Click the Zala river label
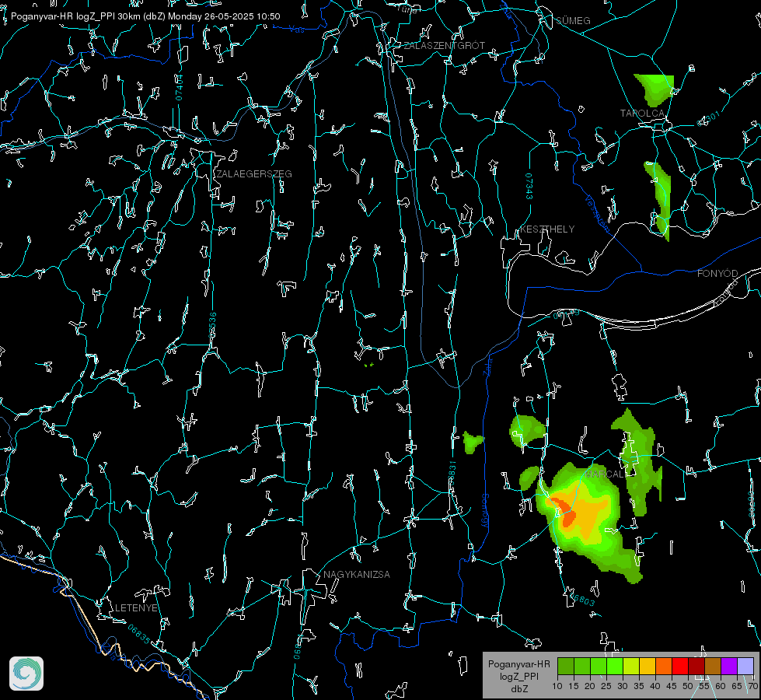761x700 pixels. [x=487, y=366]
